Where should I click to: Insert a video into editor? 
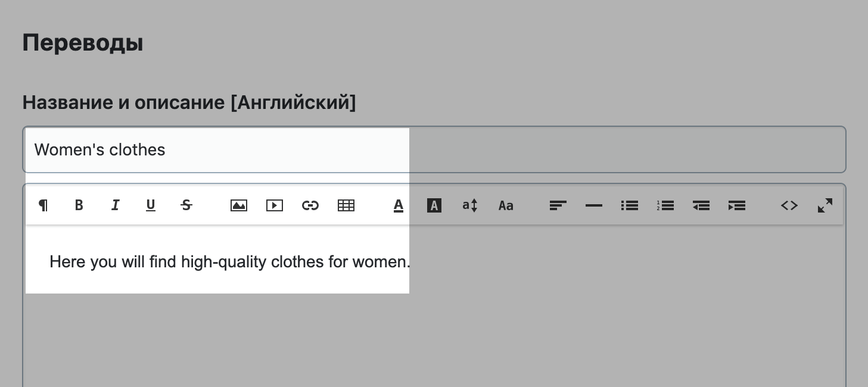click(275, 205)
